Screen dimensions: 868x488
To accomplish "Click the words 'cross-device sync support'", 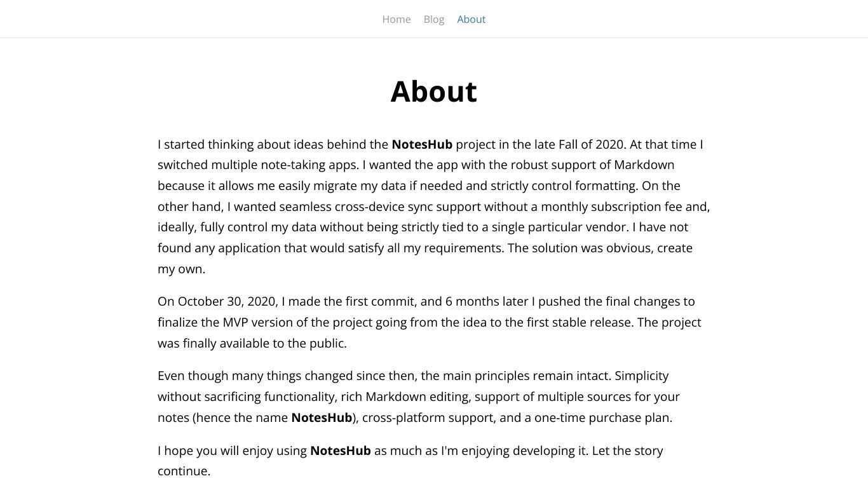I will click(x=408, y=207).
